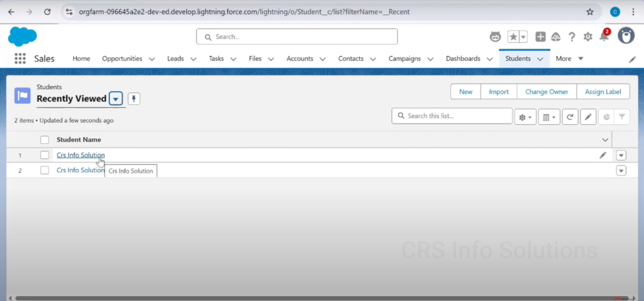Image resolution: width=644 pixels, height=301 pixels.
Task: Open the More navigation menu
Action: 569,58
